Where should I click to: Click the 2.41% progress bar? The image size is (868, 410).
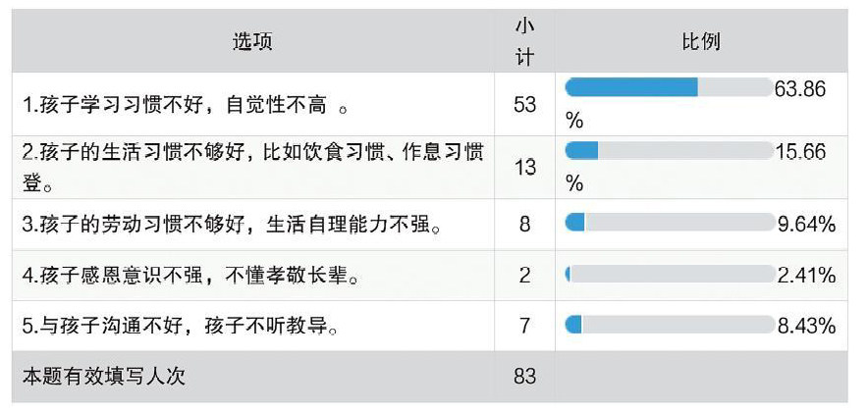pyautogui.click(x=669, y=274)
